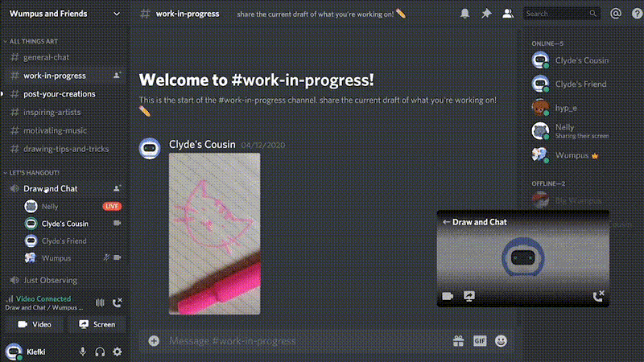Viewport: 644px width, 362px height.
Task: Click the Video button
Action: coord(35,324)
